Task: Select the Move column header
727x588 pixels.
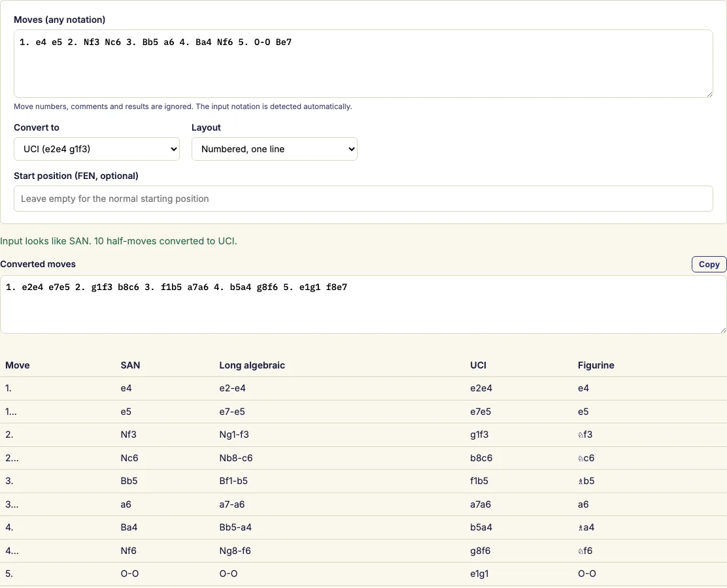Action: tap(17, 365)
